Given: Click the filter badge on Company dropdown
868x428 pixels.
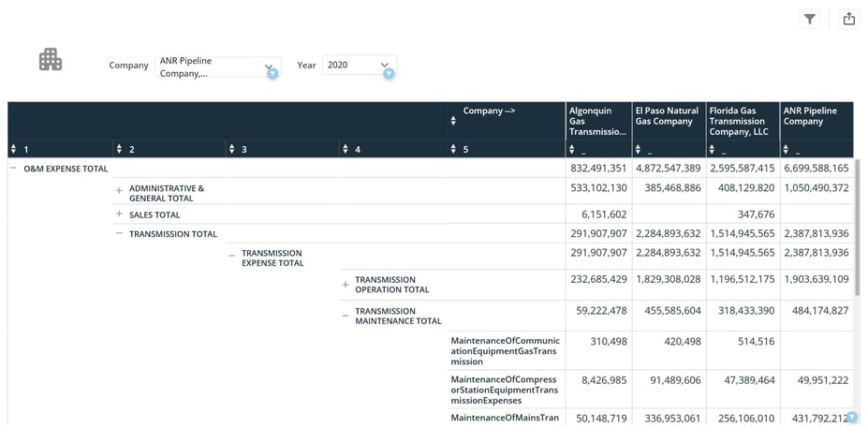Looking at the screenshot, I should 272,73.
